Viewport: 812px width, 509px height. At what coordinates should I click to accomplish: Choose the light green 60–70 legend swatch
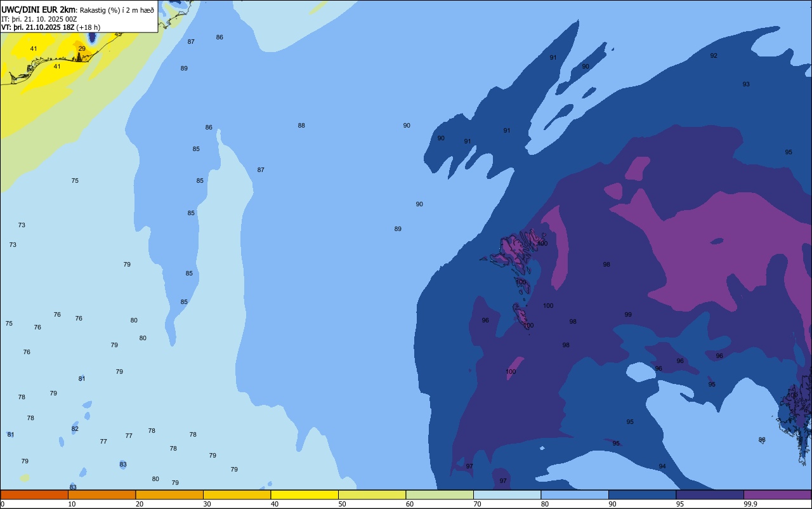click(440, 494)
